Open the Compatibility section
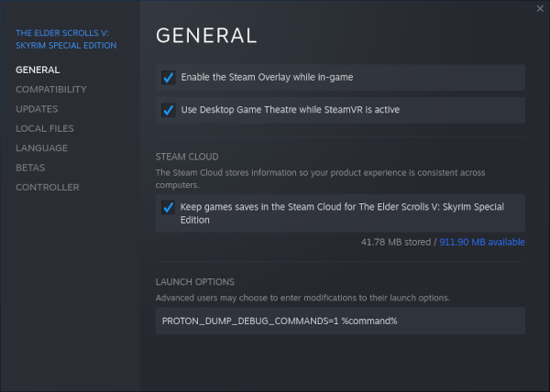 50,90
